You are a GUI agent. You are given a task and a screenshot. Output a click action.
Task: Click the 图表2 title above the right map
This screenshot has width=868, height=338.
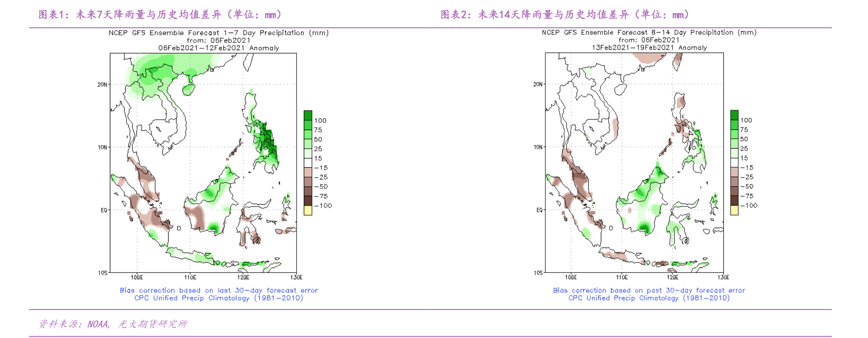[565, 14]
